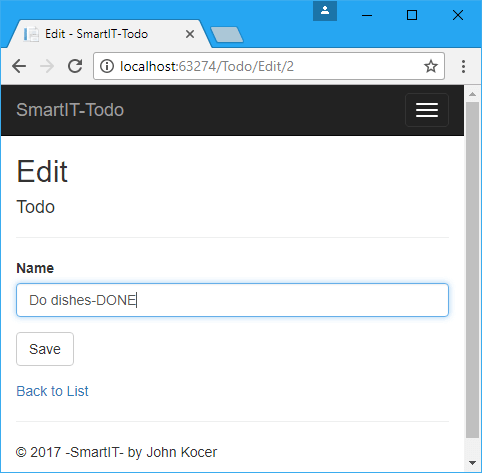Follow the Back to List link
Image resolution: width=482 pixels, height=473 pixels.
coord(52,391)
